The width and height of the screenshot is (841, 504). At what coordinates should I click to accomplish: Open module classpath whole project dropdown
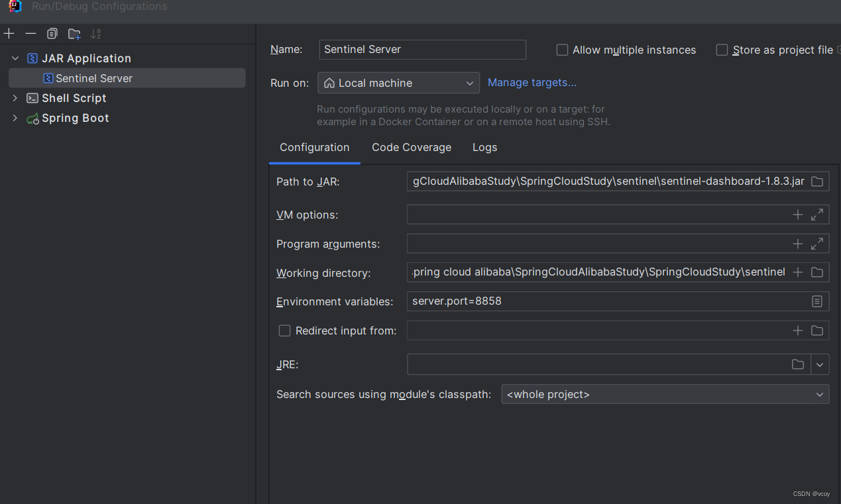click(665, 394)
